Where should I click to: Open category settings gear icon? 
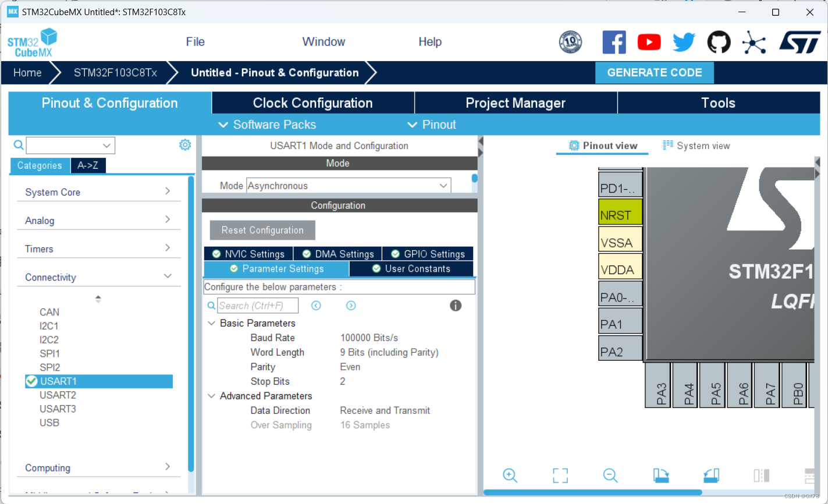185,145
